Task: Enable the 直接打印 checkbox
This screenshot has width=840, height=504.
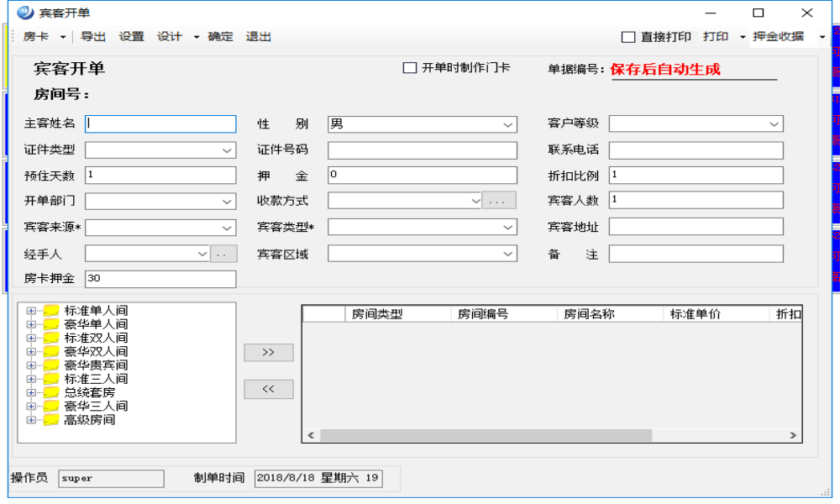Action: pos(627,37)
